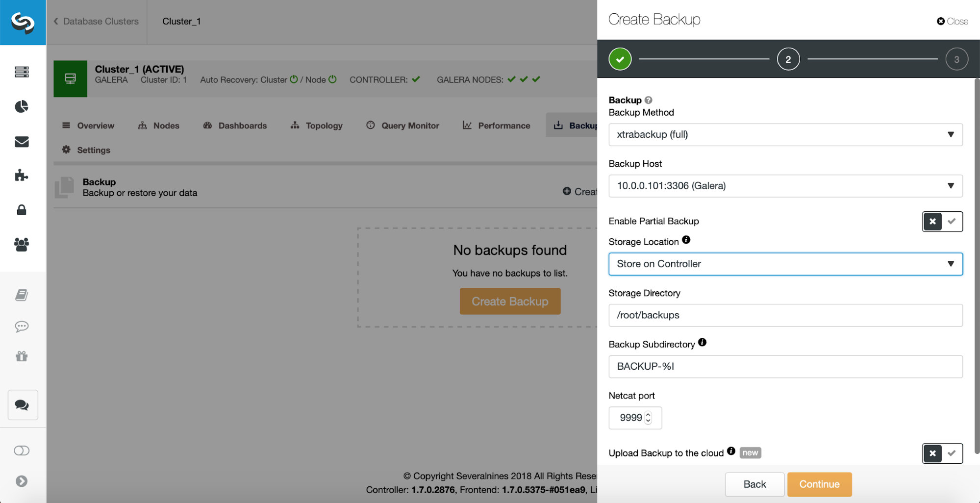Open the Dashboards tab

coord(235,126)
